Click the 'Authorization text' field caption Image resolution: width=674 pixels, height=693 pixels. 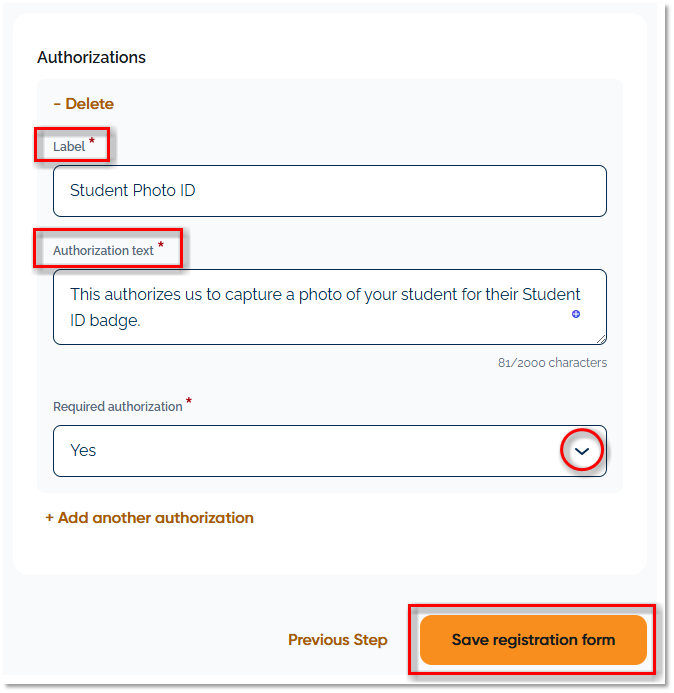point(103,250)
